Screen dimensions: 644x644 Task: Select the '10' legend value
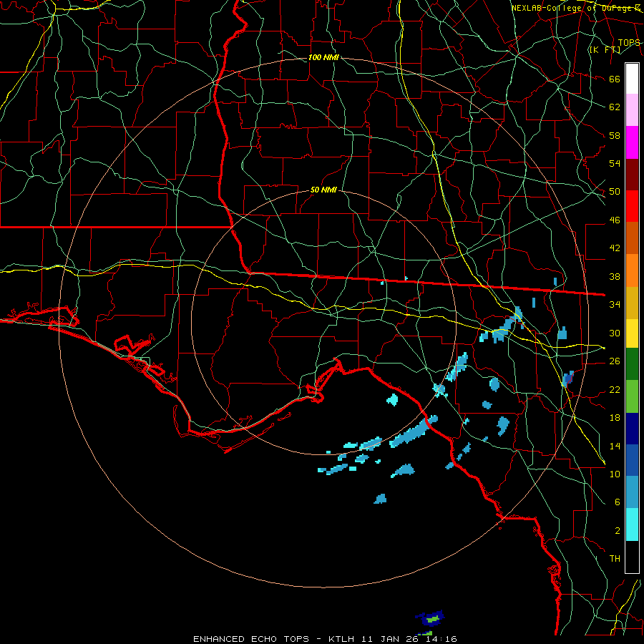[x=615, y=474]
